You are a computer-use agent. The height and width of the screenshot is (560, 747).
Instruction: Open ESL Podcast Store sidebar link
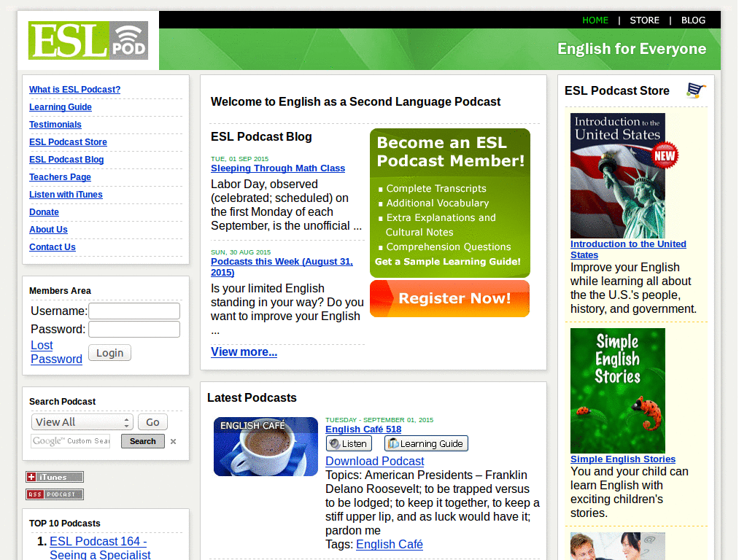[68, 142]
